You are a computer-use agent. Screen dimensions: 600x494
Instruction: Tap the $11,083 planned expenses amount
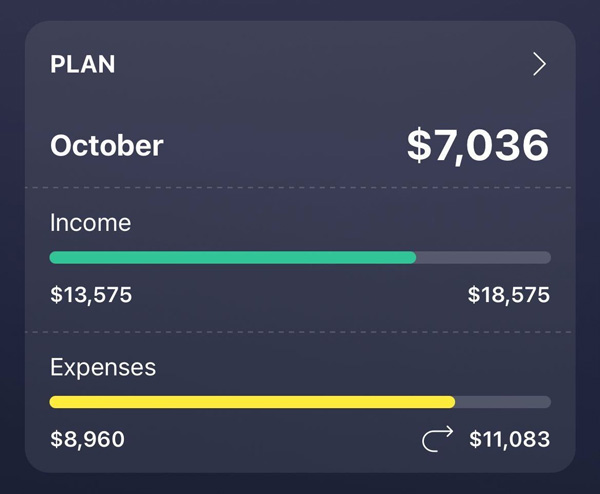[509, 439]
